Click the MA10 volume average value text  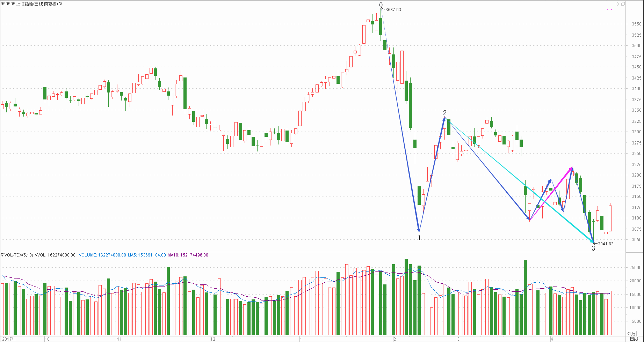pos(188,255)
